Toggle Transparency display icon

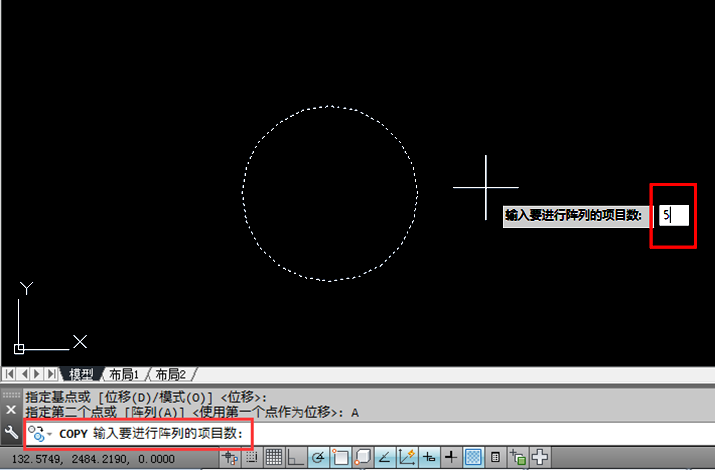473,457
